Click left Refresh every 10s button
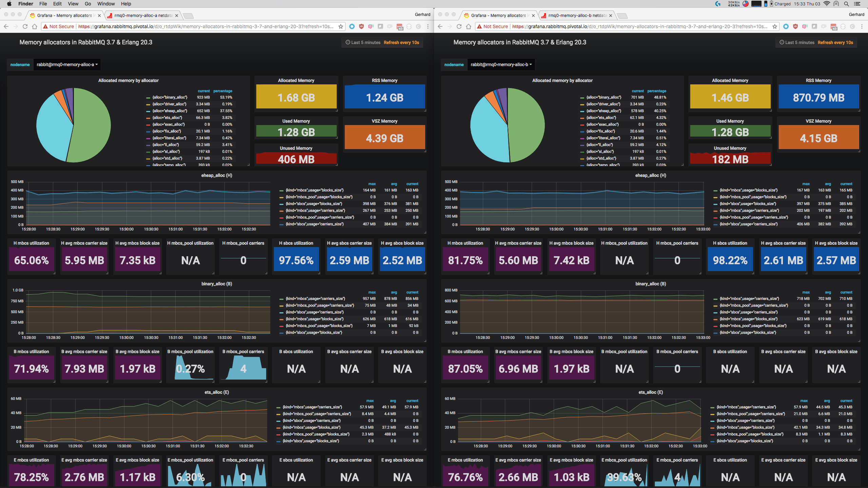868x488 pixels. (x=401, y=42)
